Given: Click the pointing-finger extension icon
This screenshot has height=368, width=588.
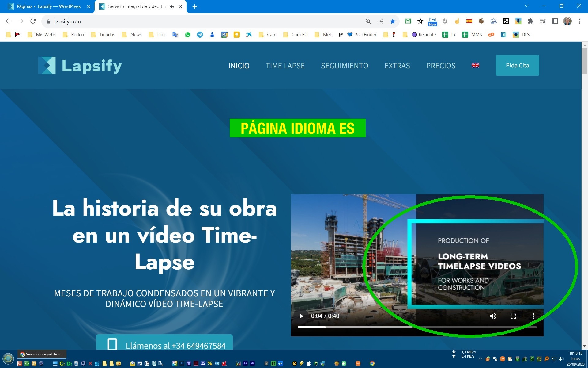Looking at the screenshot, I should point(457,21).
